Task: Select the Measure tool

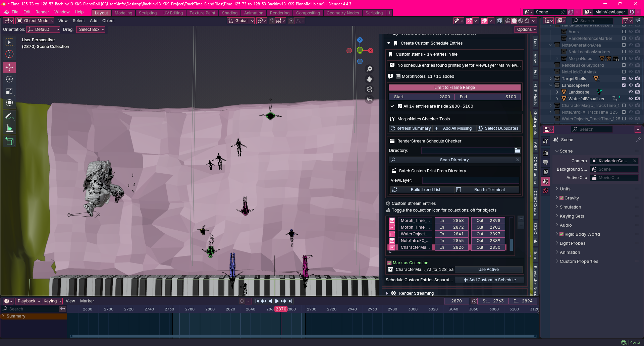Action: (9, 128)
